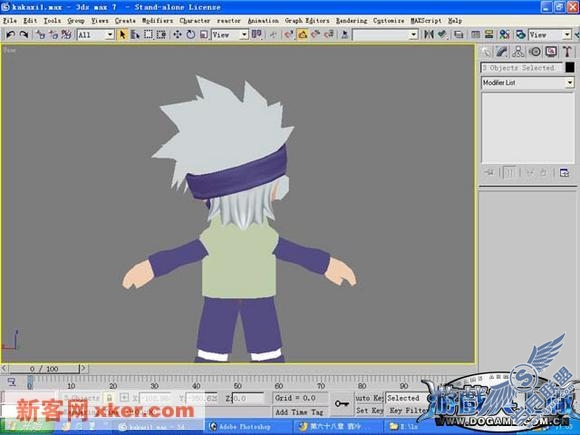580x435 pixels.
Task: Choose the Select and Rotate tool
Action: (190, 35)
